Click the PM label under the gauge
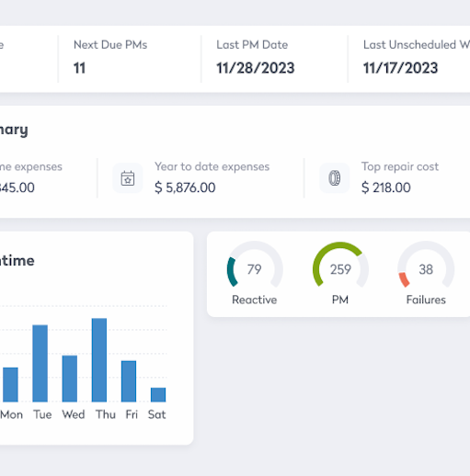This screenshot has width=470, height=476. pyautogui.click(x=340, y=300)
